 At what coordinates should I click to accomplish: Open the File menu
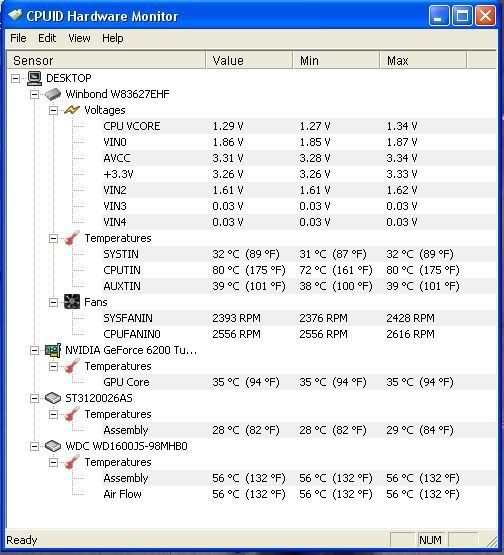tap(18, 38)
